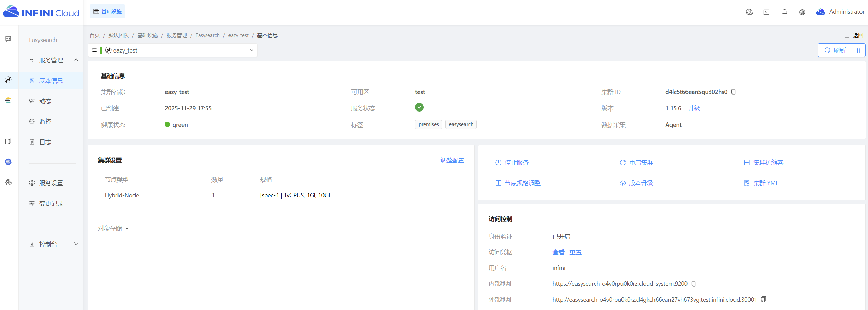Click the 服务管理 breadcrumb link
The image size is (868, 310).
pos(176,35)
